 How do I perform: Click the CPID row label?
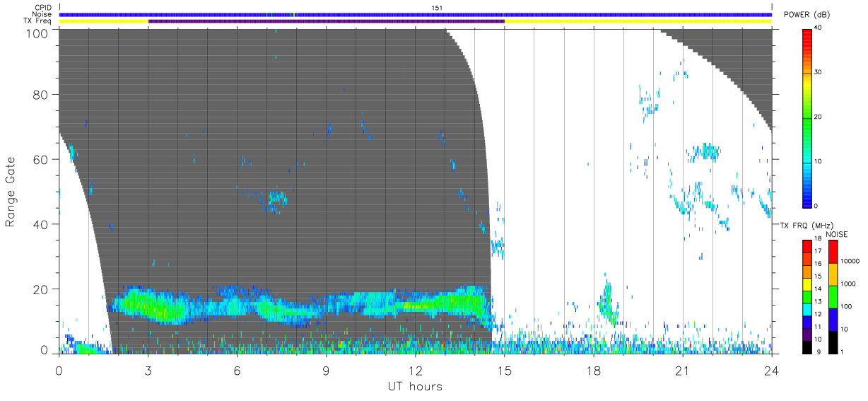[x=42, y=8]
